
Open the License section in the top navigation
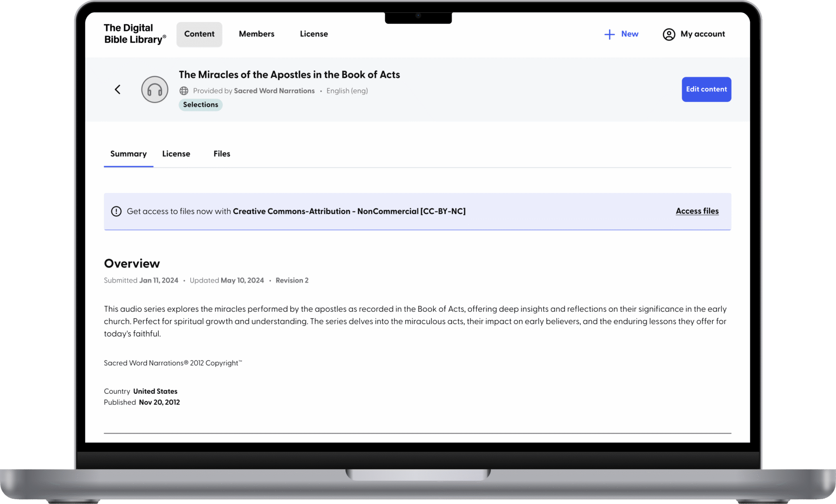[313, 34]
